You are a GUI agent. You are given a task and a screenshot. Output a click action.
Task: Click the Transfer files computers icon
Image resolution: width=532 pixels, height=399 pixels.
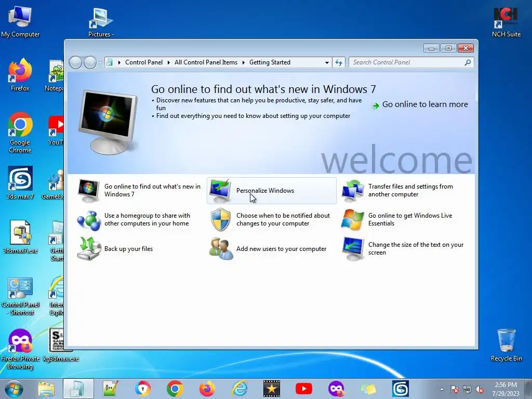click(x=353, y=191)
